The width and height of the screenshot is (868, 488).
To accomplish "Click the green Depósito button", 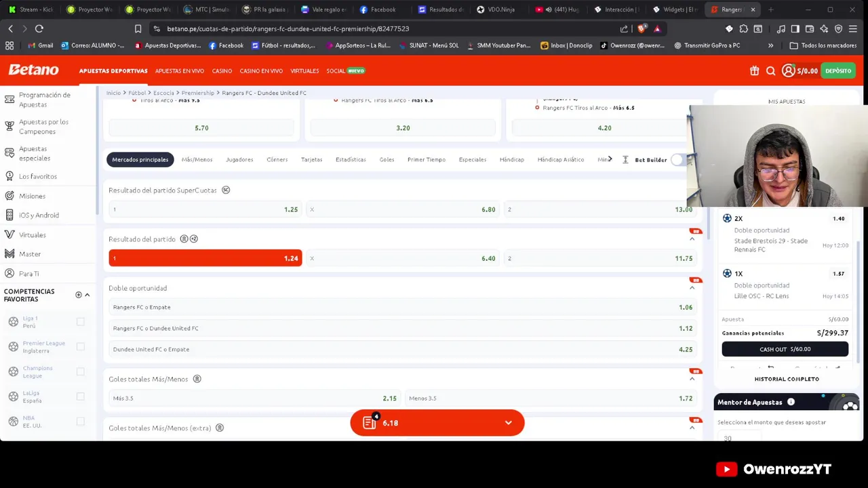I will click(838, 70).
